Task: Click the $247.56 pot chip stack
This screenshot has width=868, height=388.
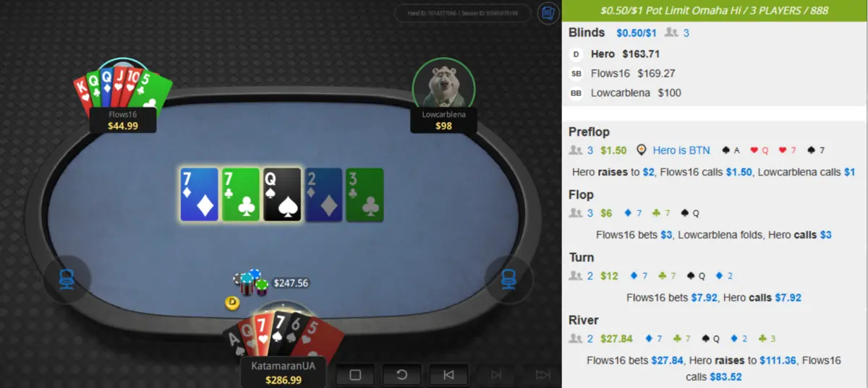Action: click(x=250, y=283)
